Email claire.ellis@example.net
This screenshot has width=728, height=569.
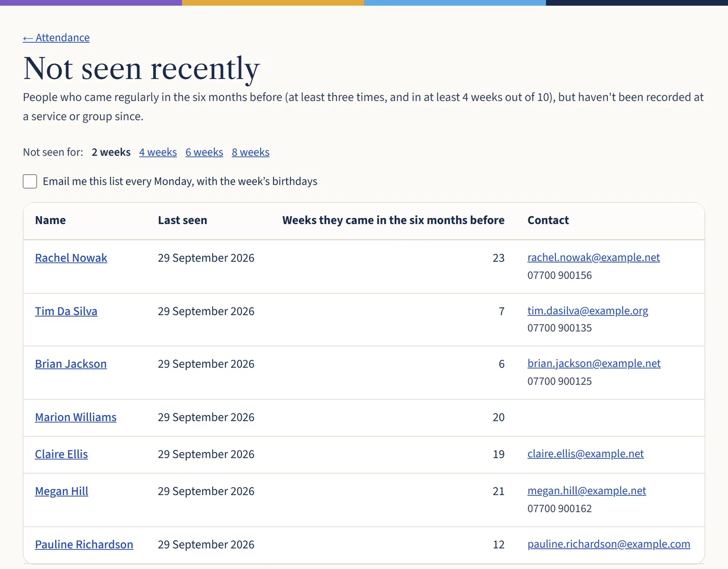(586, 454)
